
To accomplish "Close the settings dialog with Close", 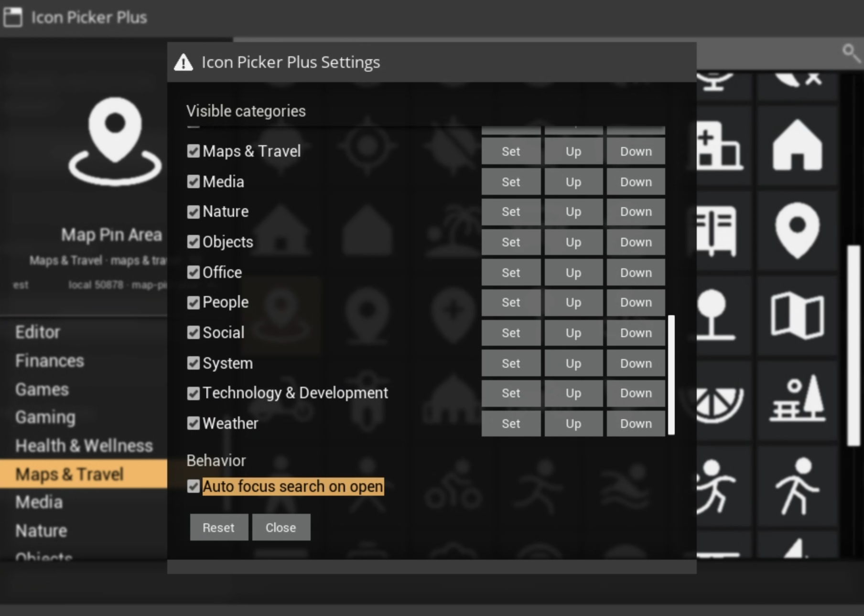I will (281, 527).
